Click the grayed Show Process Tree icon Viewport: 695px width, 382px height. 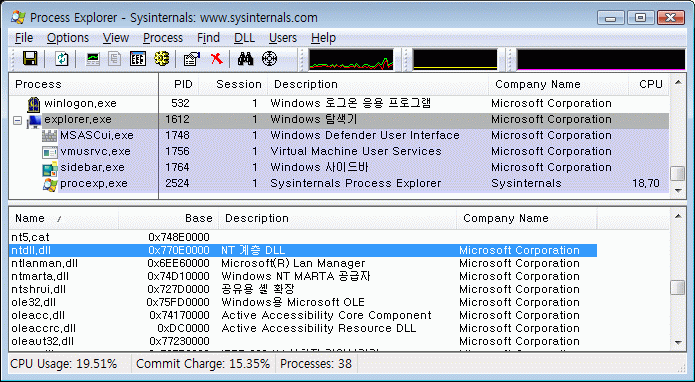[115, 58]
